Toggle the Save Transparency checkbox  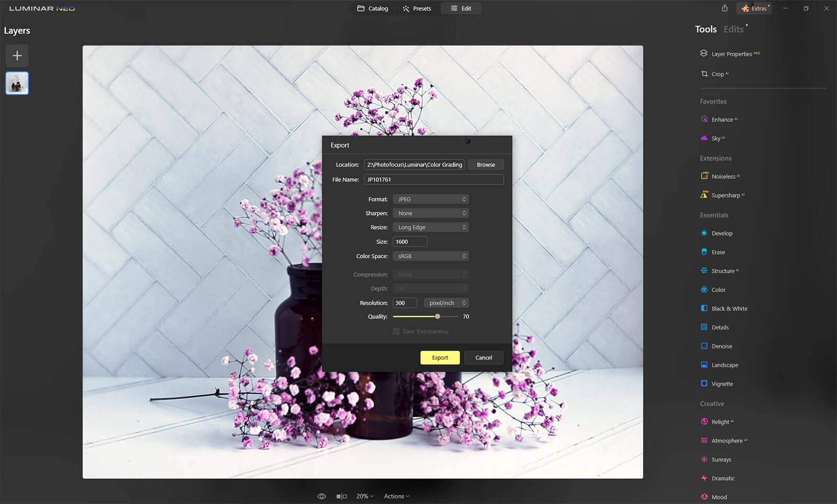coord(396,331)
